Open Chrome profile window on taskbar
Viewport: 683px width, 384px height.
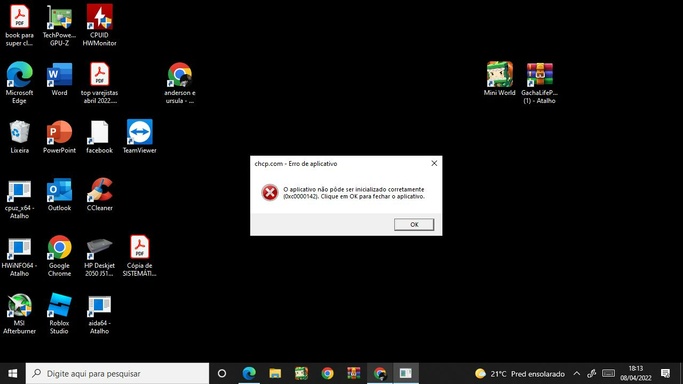click(x=379, y=374)
